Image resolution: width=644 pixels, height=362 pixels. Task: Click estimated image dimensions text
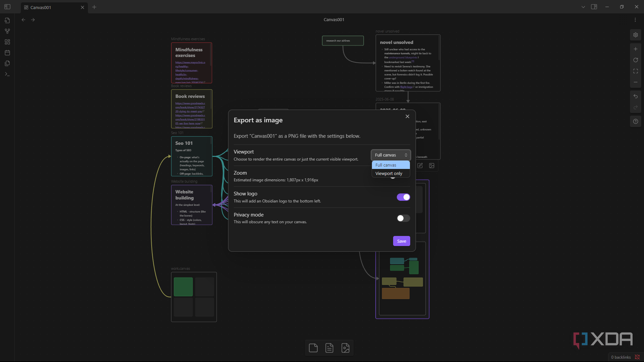(276, 180)
